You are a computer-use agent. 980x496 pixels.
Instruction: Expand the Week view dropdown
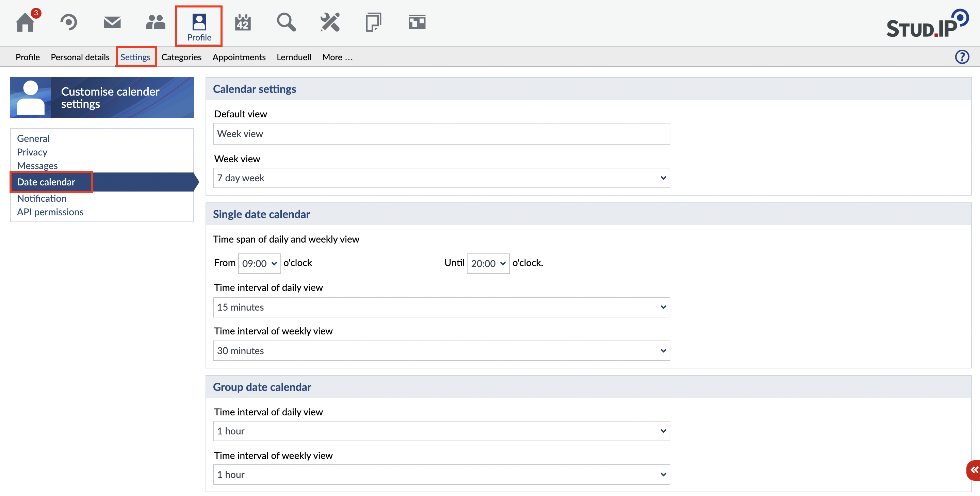(x=441, y=178)
